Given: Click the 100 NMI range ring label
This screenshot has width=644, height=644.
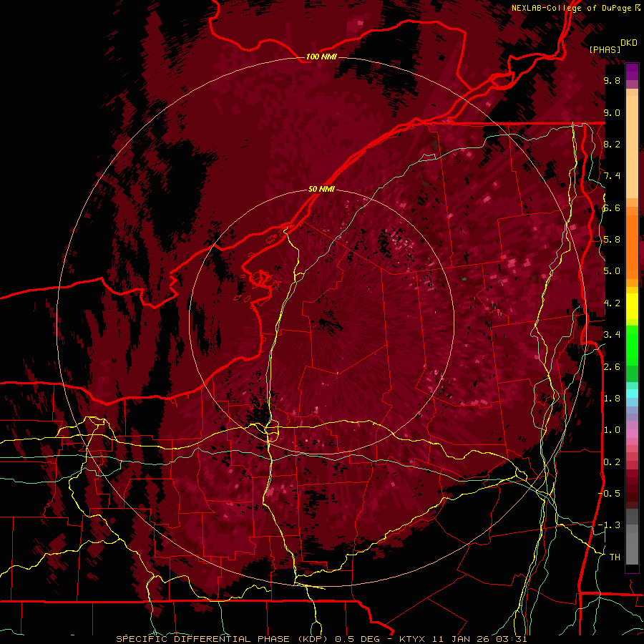Looking at the screenshot, I should (321, 57).
